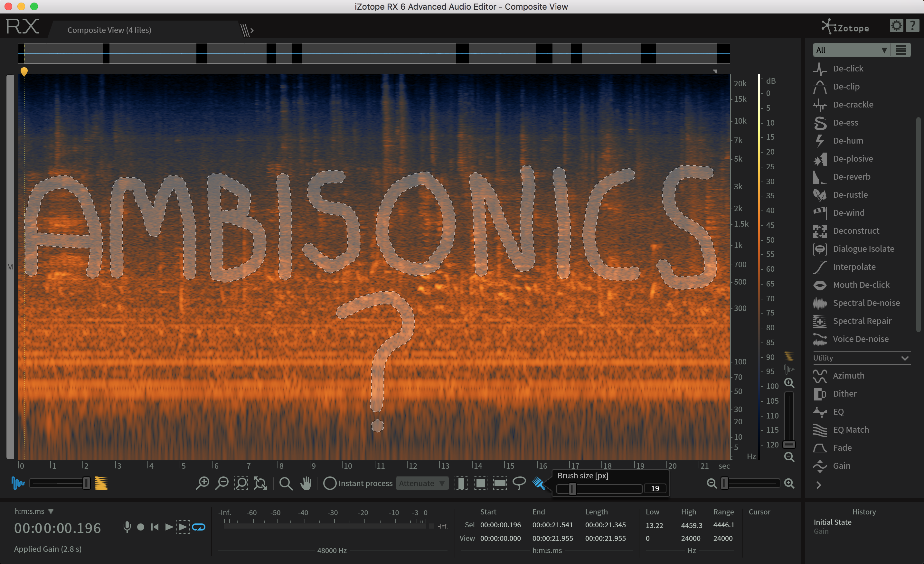This screenshot has width=924, height=564.
Task: Click the Brush size value field
Action: (655, 489)
